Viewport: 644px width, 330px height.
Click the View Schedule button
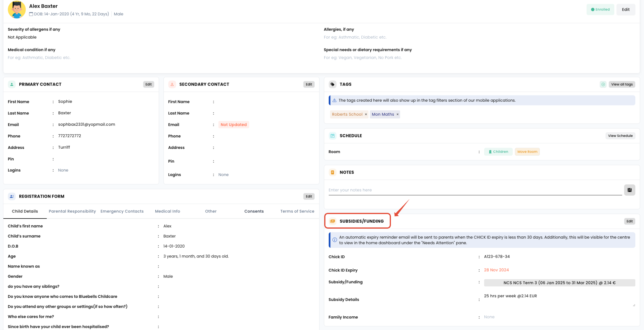620,136
